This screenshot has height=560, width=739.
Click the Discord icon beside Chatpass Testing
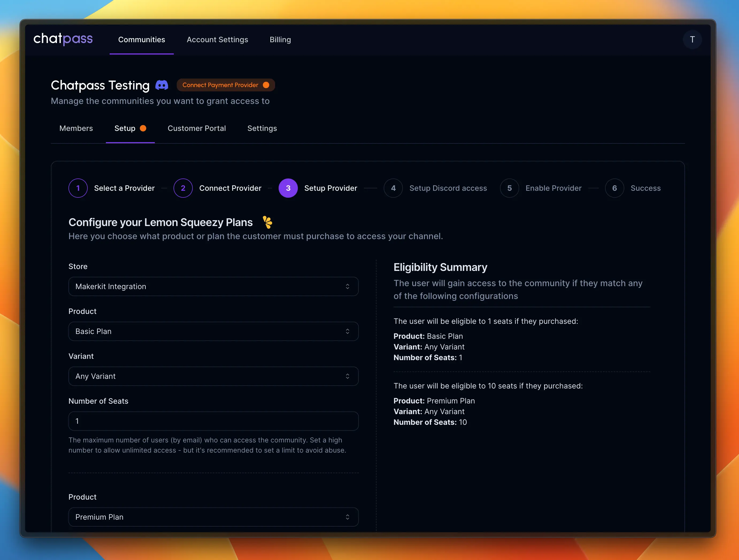click(162, 85)
